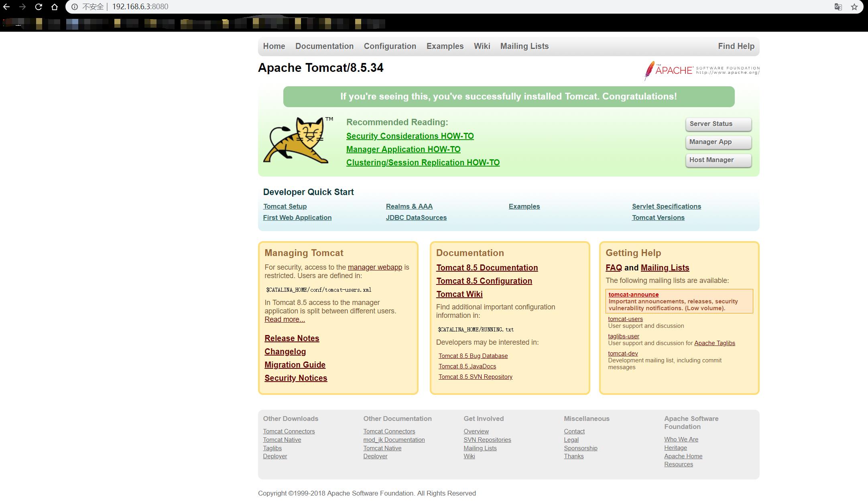Viewport: 868px width, 504px height.
Task: Open the Configuration nav item
Action: 390,46
